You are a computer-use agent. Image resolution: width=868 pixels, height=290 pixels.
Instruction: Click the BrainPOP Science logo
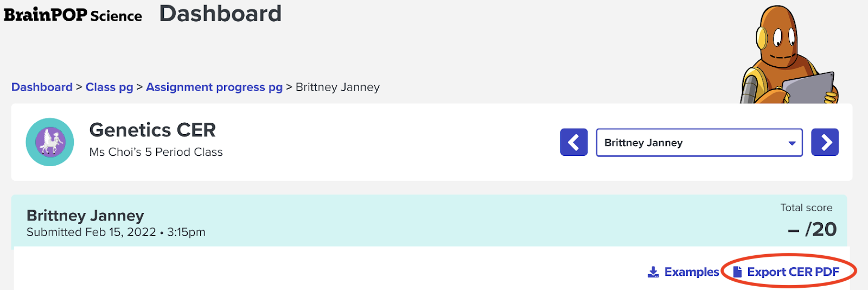point(73,15)
